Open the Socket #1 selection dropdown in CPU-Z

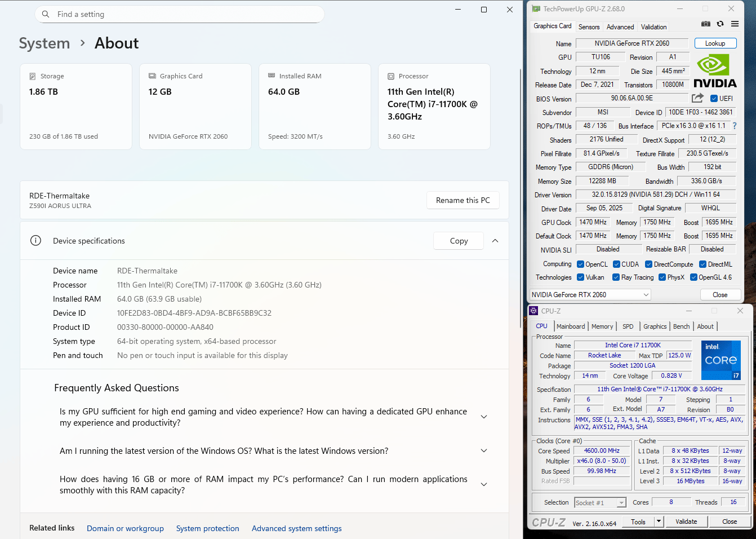600,502
